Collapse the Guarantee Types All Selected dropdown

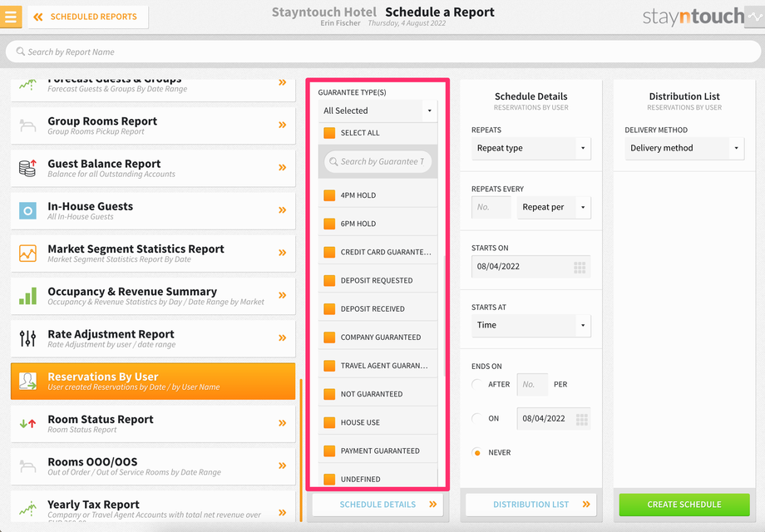click(x=378, y=111)
